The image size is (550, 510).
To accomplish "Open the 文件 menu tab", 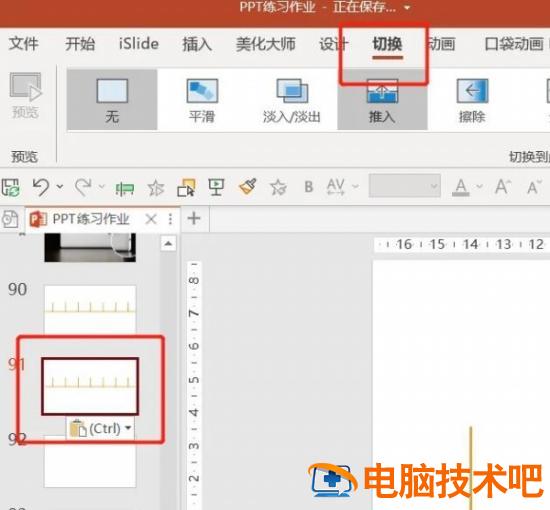I will 23,44.
